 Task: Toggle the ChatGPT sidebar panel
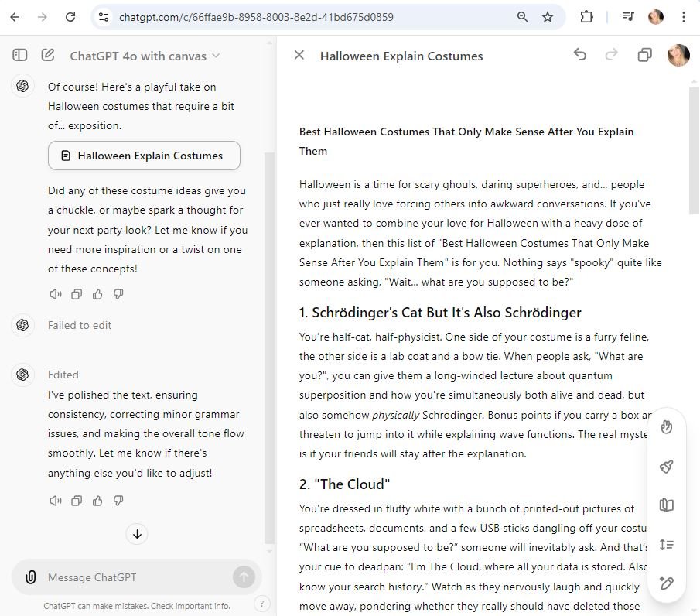coord(20,55)
